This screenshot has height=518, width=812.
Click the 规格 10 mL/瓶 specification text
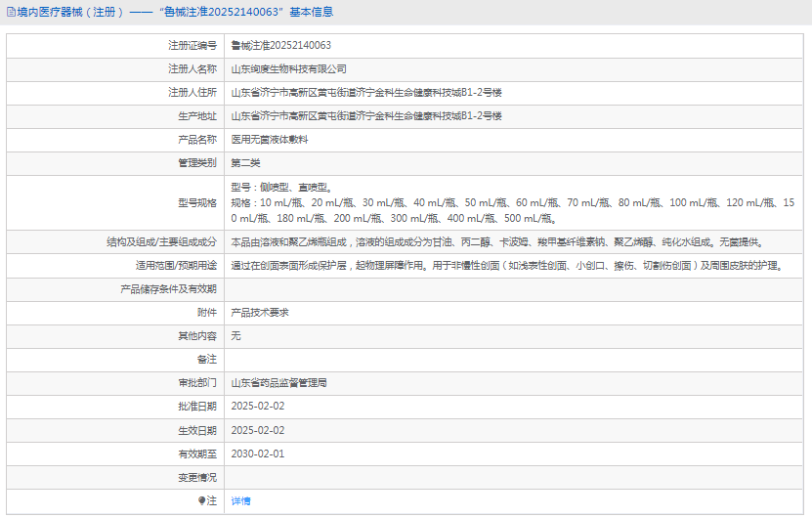point(513,211)
